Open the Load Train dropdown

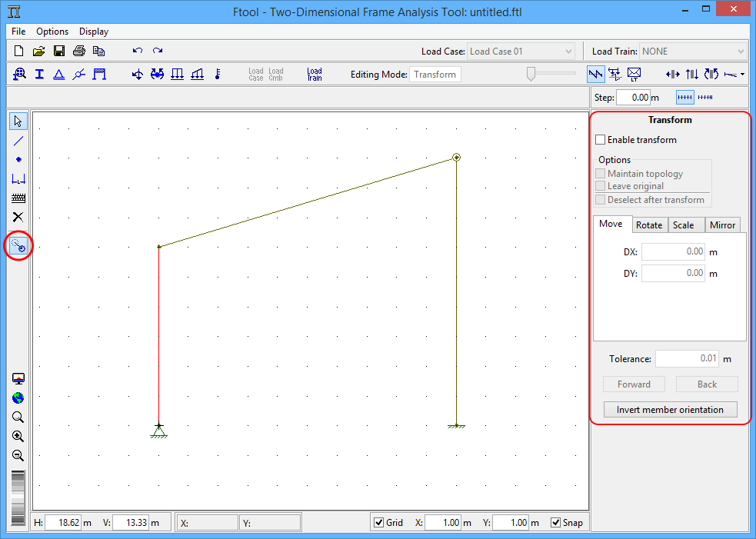click(741, 52)
